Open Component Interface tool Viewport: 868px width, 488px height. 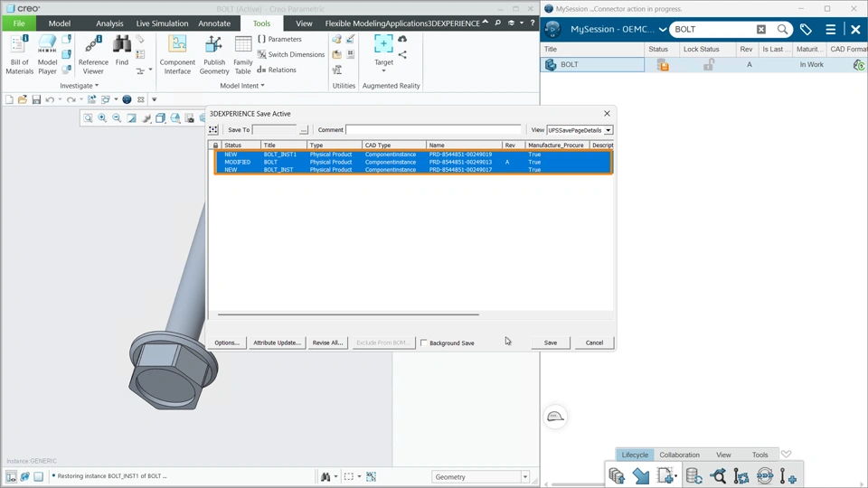[x=177, y=54]
